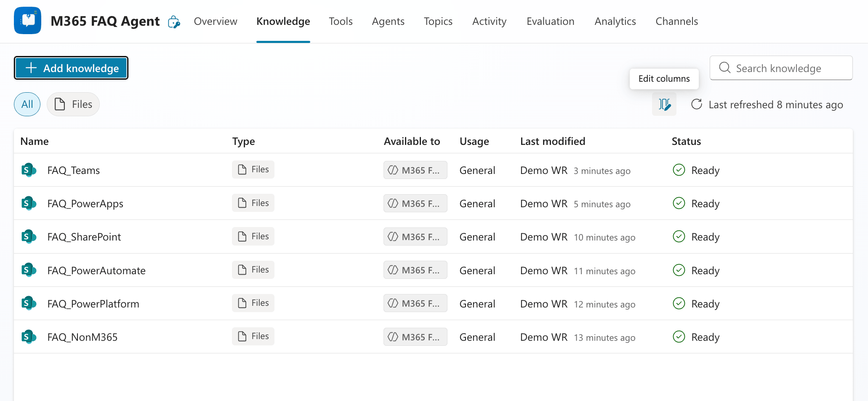Click the Ready status checkmark for FAQ_SharePoint
Viewport: 868px width, 401px height.
679,236
